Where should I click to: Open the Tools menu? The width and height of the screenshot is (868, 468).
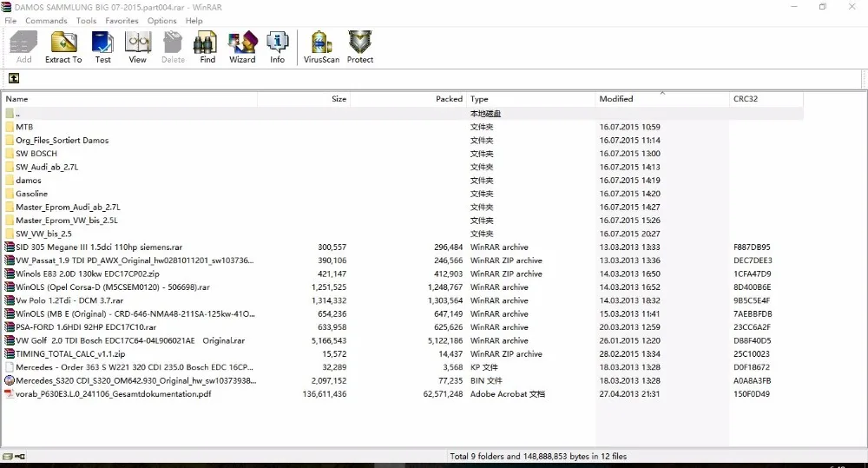(86, 21)
